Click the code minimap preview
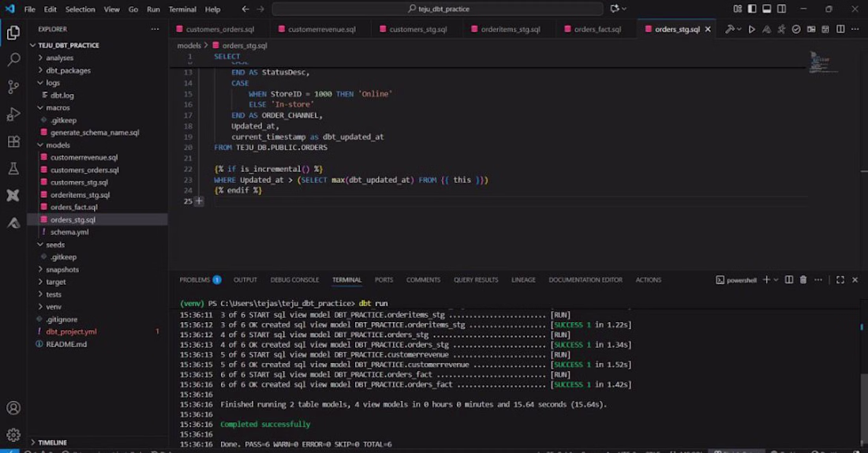868x453 pixels. 822,62
